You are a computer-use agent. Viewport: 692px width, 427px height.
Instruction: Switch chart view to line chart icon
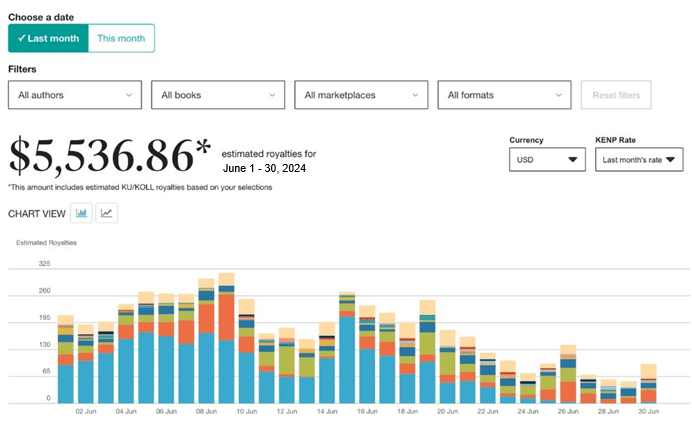106,212
